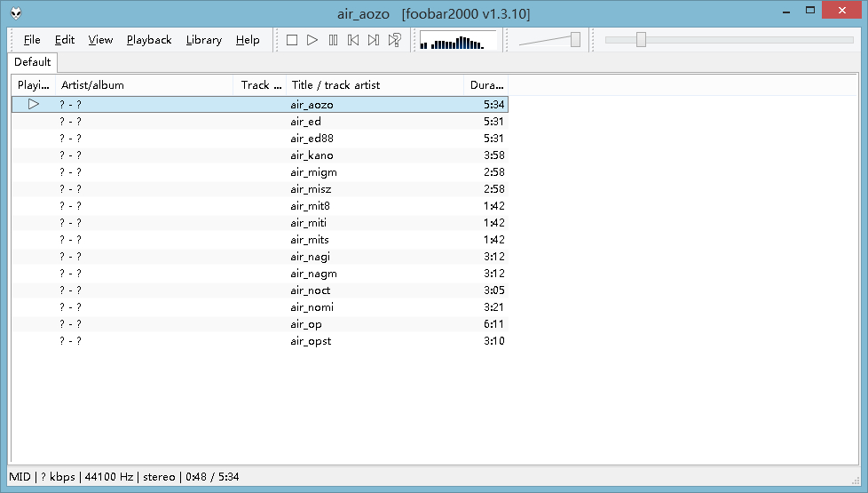This screenshot has height=493, width=868.
Task: Sort by the Playing column header
Action: tap(33, 85)
